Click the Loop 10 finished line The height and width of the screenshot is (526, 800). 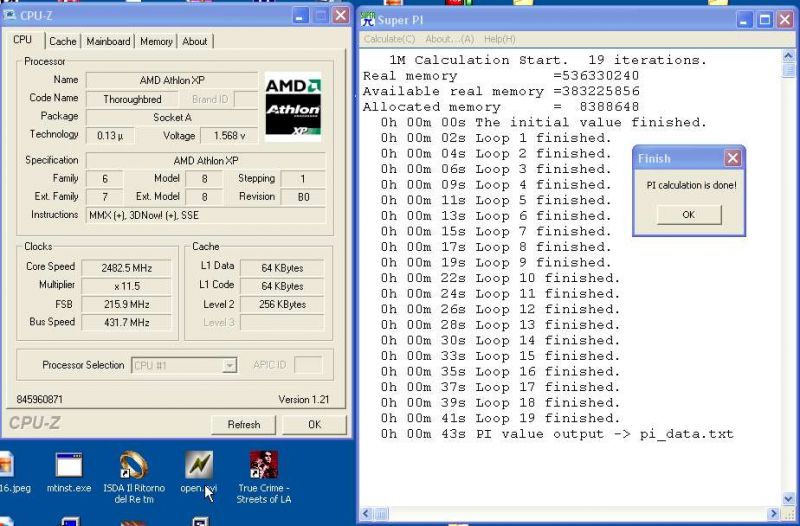[x=500, y=278]
